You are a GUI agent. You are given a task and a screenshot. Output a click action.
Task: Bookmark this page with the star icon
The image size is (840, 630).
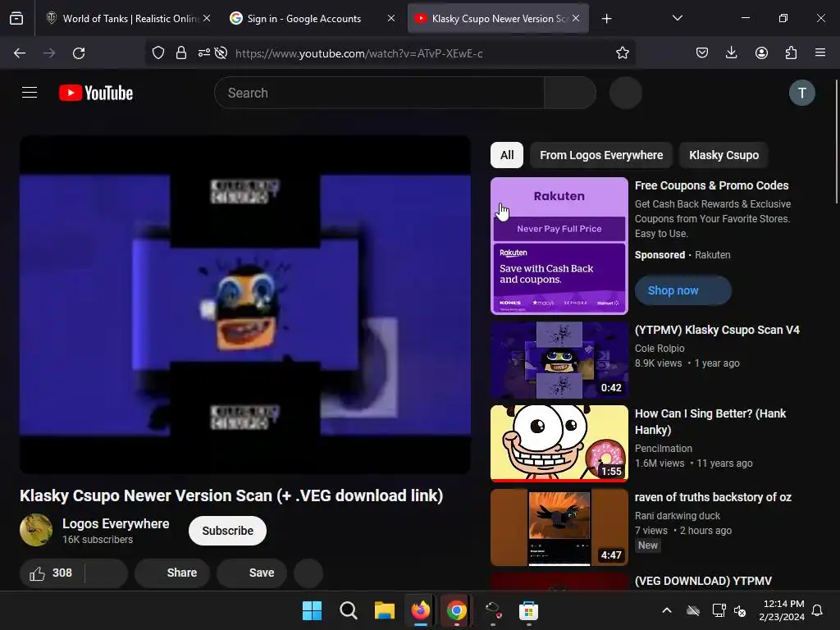(622, 53)
